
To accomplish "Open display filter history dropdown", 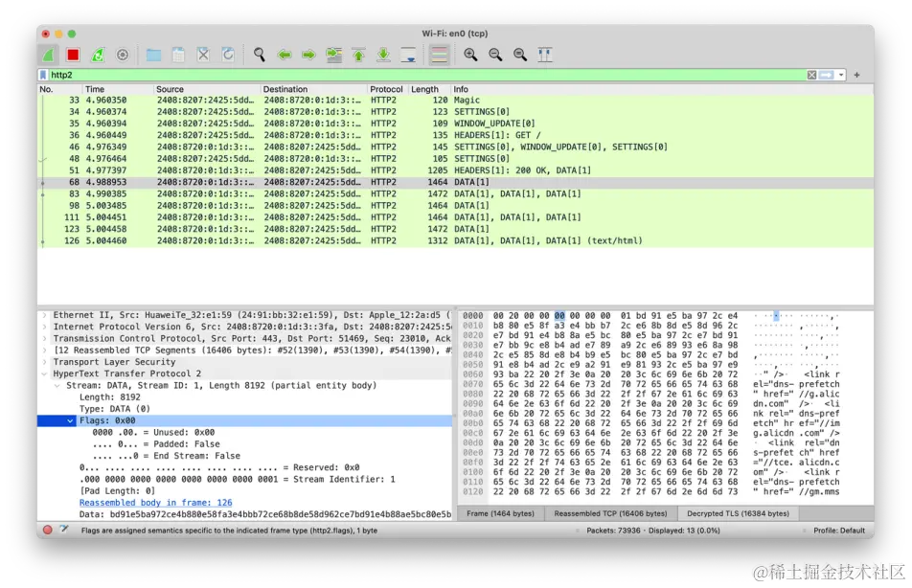I will 841,75.
